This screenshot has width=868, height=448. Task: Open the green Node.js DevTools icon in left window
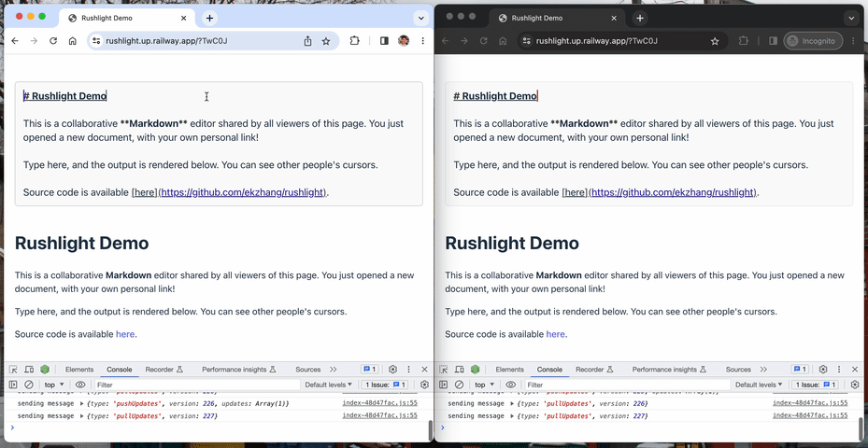[45, 370]
